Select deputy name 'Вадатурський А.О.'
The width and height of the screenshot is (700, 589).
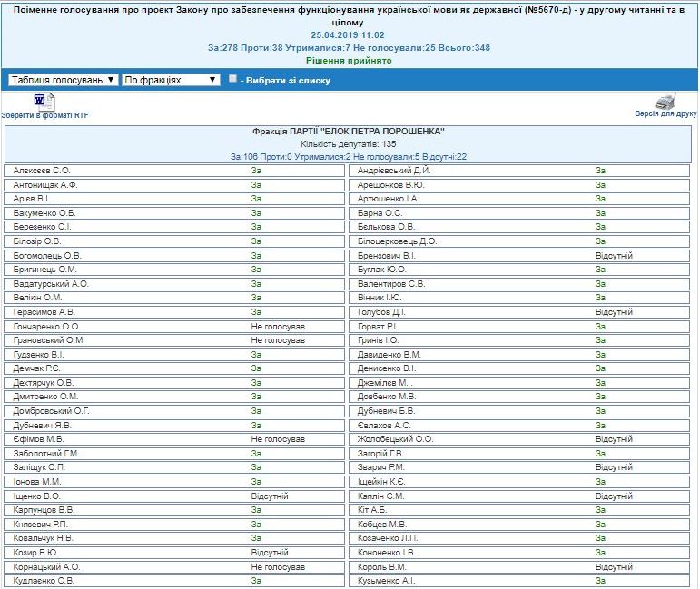[51, 284]
